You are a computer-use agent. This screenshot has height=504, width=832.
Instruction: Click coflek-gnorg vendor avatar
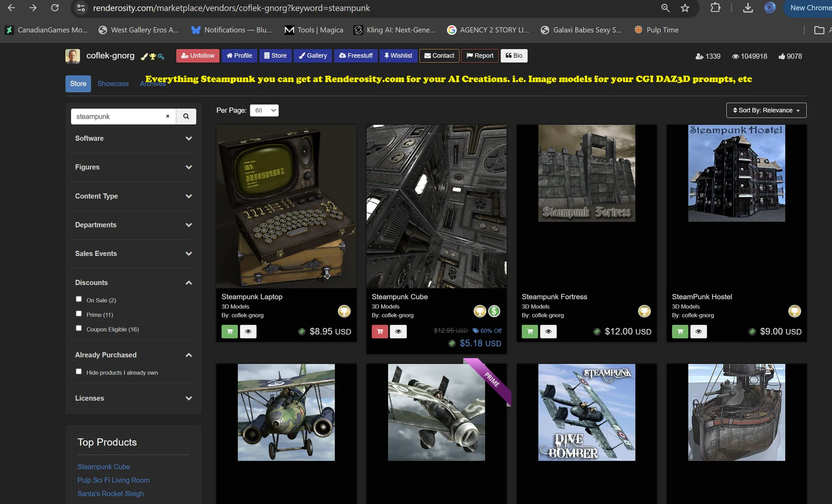[x=73, y=56]
